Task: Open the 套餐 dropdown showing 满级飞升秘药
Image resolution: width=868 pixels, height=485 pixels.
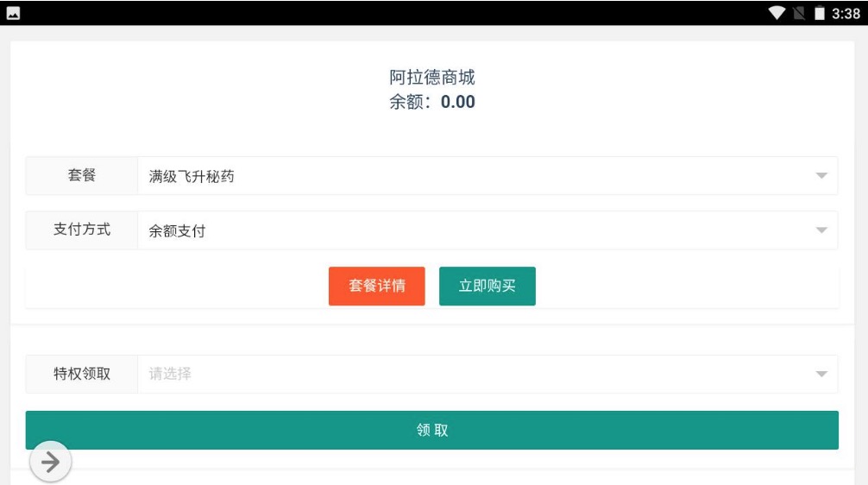Action: click(487, 175)
